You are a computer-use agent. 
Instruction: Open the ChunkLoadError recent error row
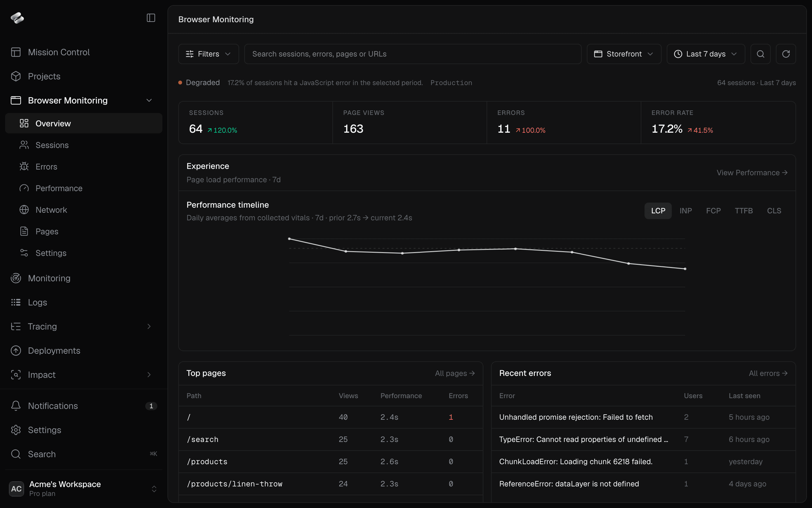click(643, 462)
